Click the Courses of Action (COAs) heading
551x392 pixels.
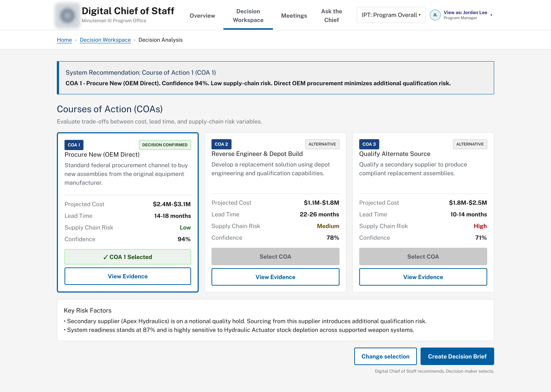[110, 109]
